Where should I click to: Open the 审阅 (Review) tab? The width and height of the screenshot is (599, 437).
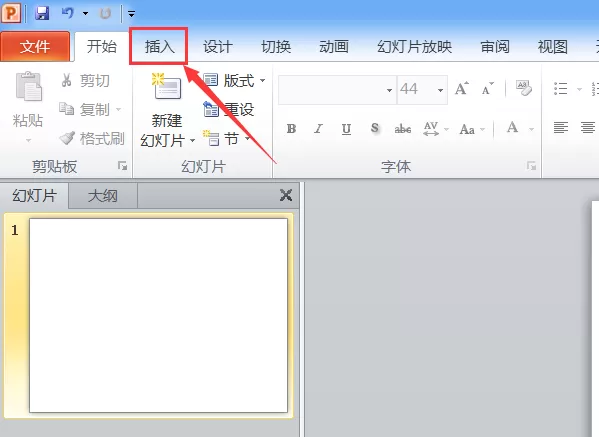pos(495,47)
